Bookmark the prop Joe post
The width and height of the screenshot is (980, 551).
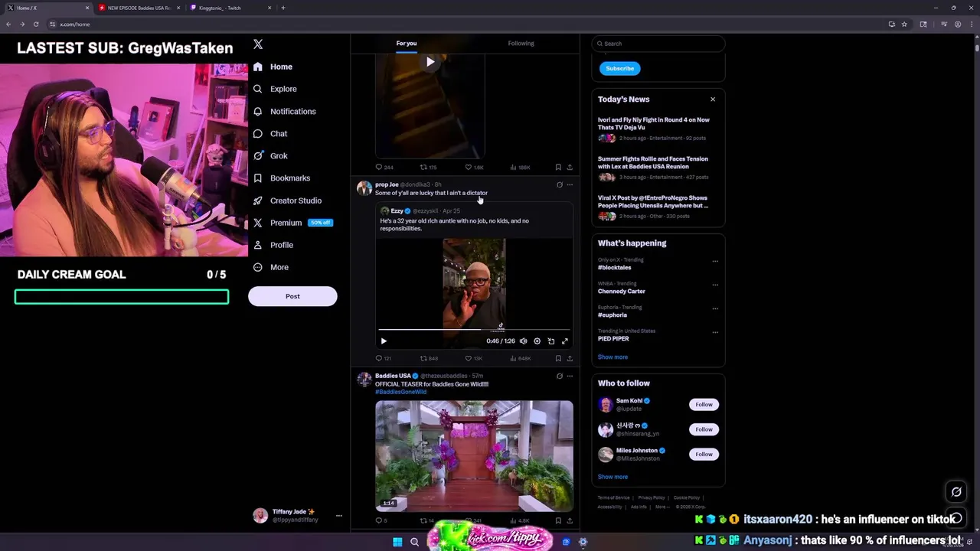point(558,358)
